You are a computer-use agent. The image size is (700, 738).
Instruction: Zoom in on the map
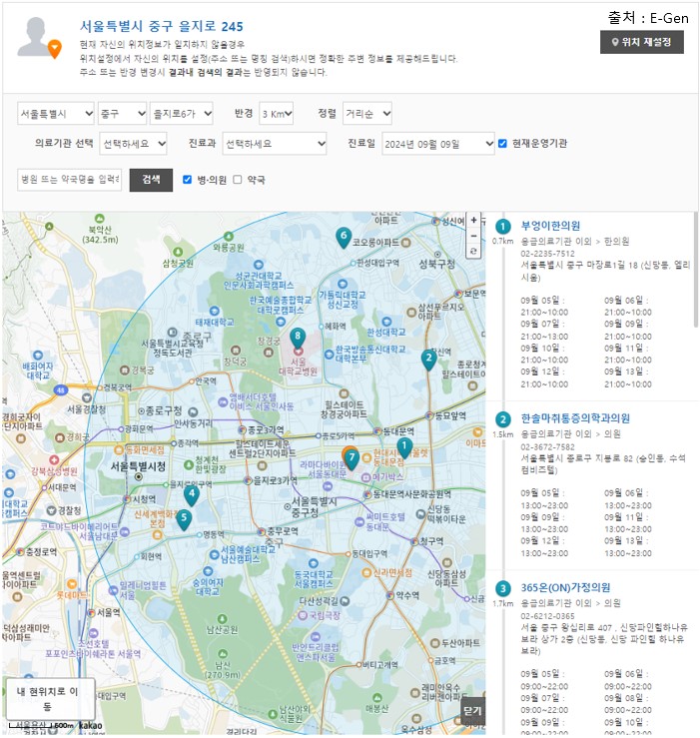tap(473, 220)
